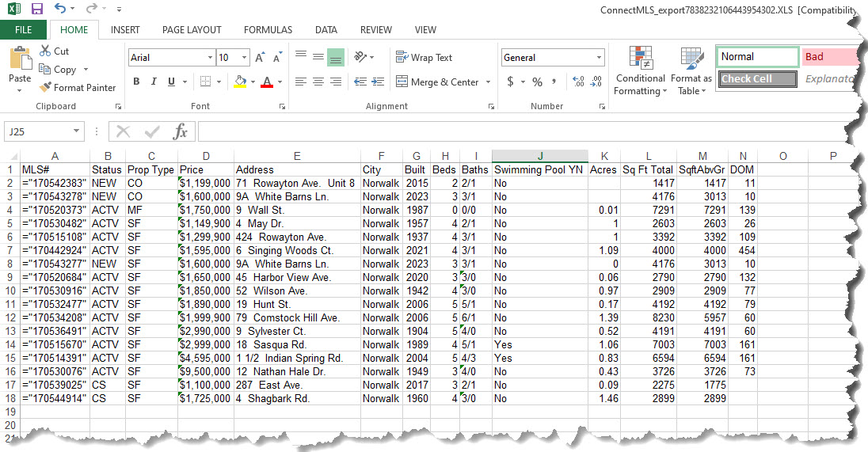Image resolution: width=868 pixels, height=452 pixels.
Task: Open the Arial font name dropdown
Action: coord(210,58)
